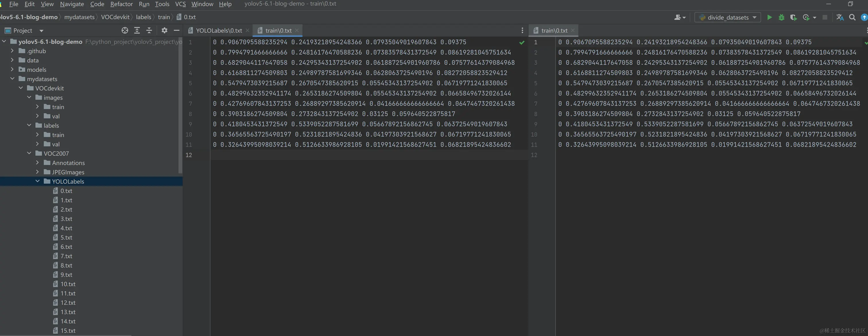Image resolution: width=868 pixels, height=336 pixels.
Task: Open the divide_datasets run configuration dropdown
Action: click(728, 18)
